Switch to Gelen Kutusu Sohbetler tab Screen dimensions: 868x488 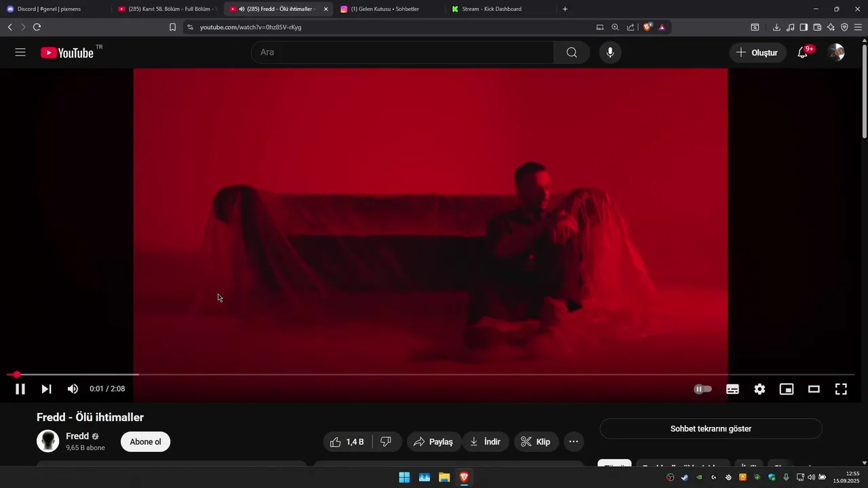coord(390,9)
